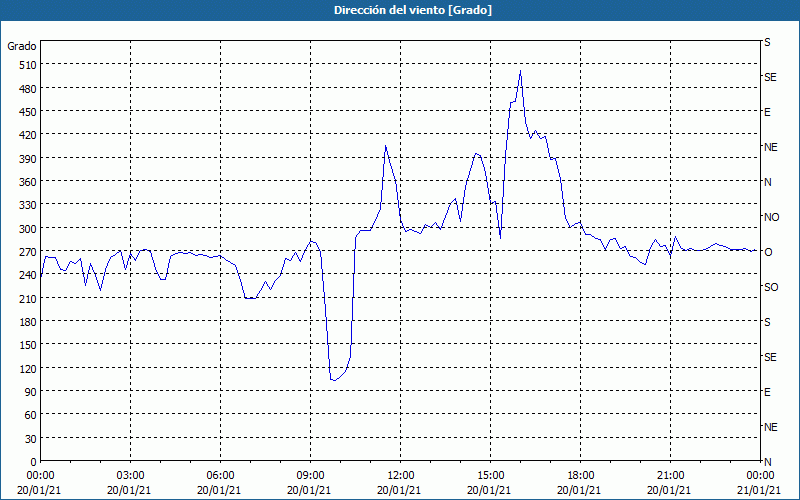Click the "NE" compass label between 30 and 60

pyautogui.click(x=770, y=427)
